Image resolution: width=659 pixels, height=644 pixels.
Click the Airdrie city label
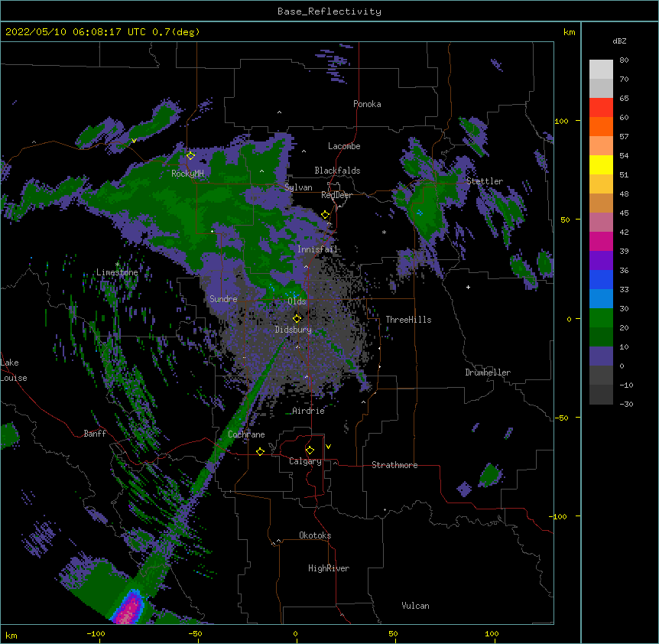(x=309, y=411)
